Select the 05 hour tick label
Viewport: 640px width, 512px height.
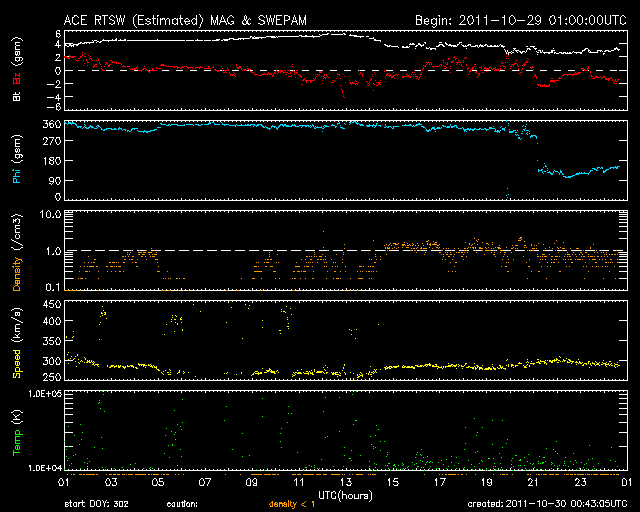pyautogui.click(x=158, y=482)
